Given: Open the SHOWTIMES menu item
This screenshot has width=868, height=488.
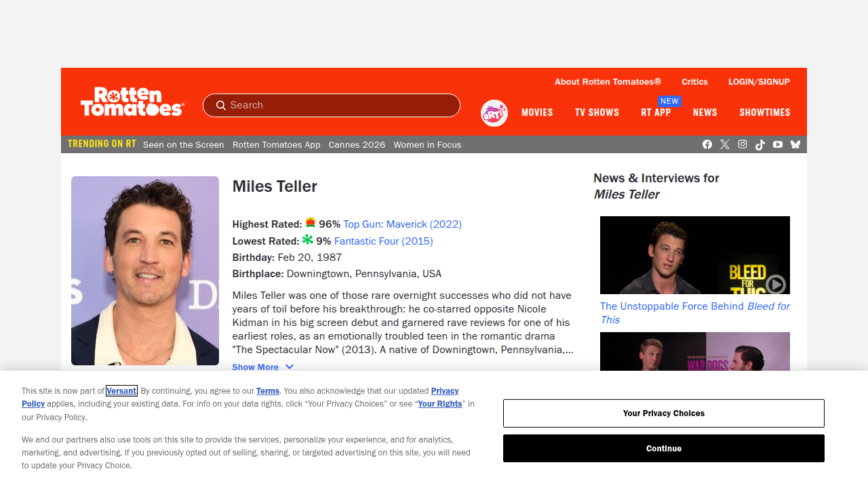Looking at the screenshot, I should point(765,113).
